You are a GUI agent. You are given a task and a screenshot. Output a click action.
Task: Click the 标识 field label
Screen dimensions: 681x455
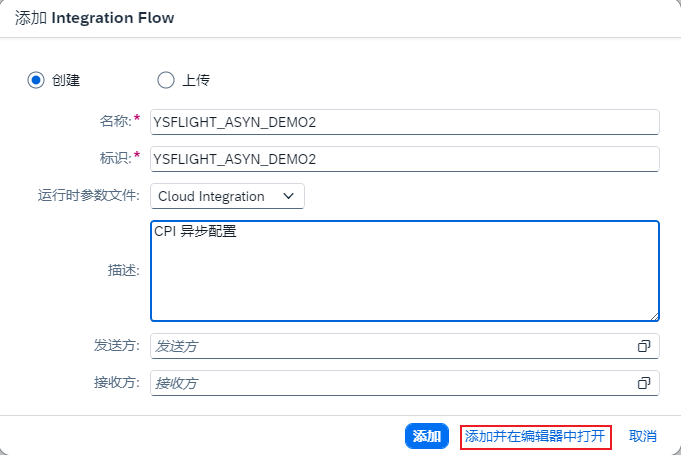pos(115,159)
